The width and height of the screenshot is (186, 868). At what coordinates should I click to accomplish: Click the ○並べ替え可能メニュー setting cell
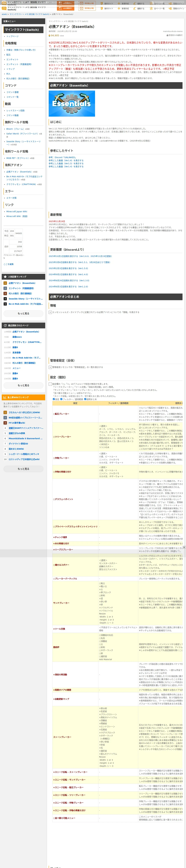pyautogui.click(x=75, y=818)
